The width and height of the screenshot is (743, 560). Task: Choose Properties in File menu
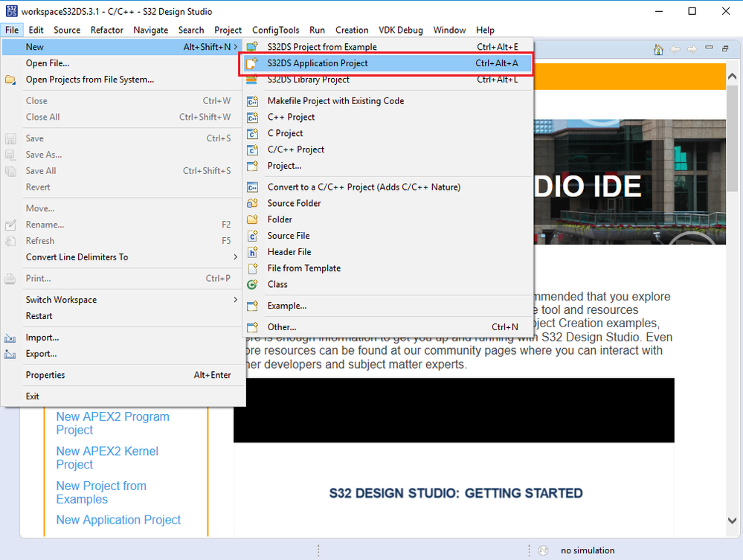point(123,376)
